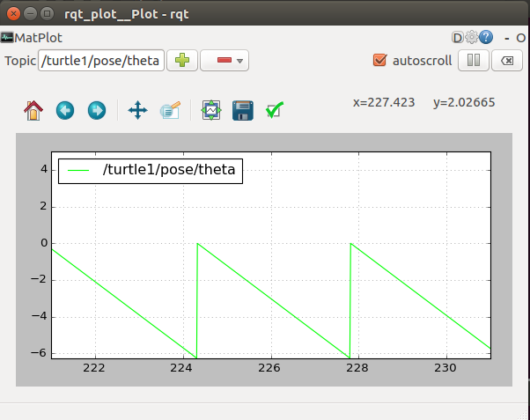The width and height of the screenshot is (530, 420).
Task: Open remove topic dropdown arrow
Action: pos(240,62)
